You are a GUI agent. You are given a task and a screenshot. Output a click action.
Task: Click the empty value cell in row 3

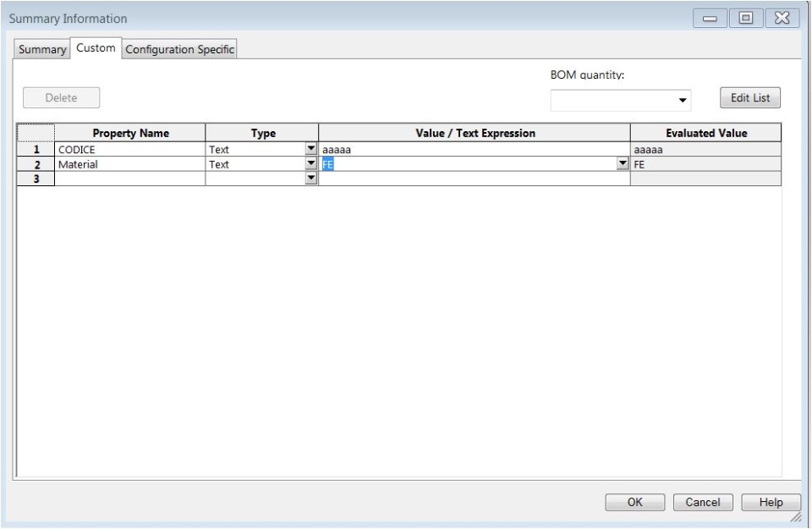(x=475, y=179)
